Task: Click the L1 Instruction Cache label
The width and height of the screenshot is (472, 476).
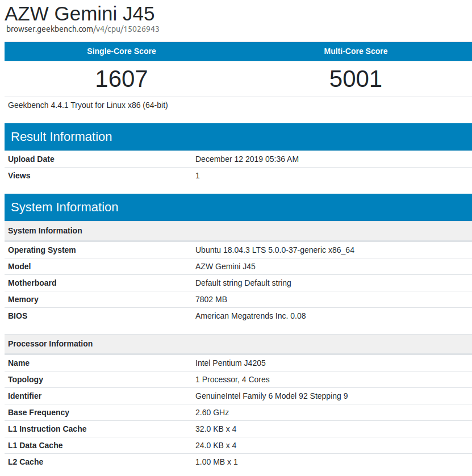Action: click(x=47, y=429)
